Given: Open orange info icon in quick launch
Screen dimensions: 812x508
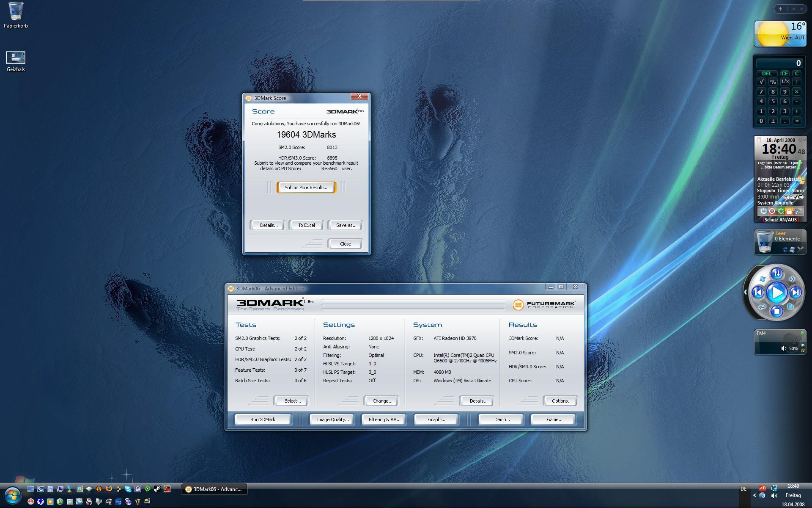Looking at the screenshot, I should pos(99,489).
